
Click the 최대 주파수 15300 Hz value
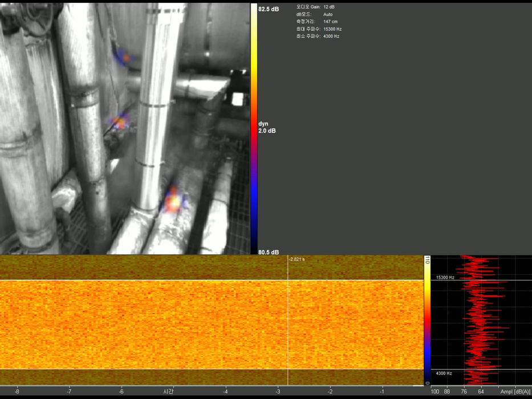coord(332,29)
